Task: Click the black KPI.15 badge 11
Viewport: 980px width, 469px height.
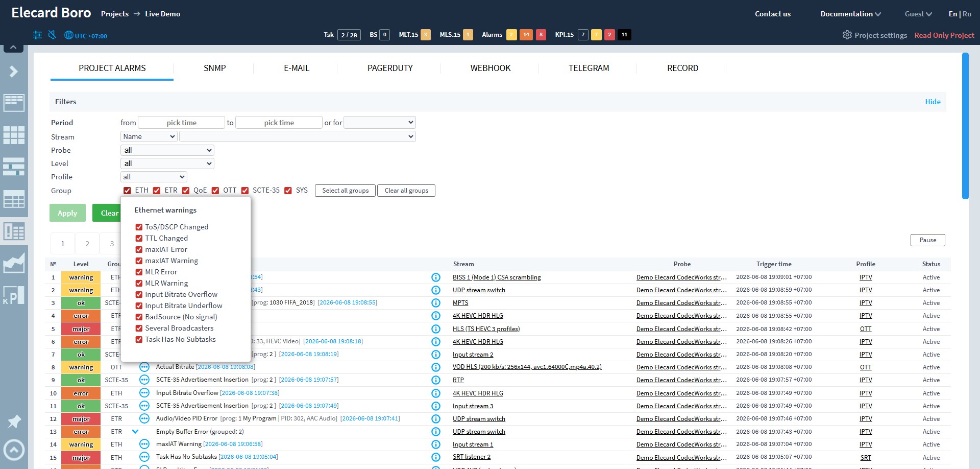Action: pyautogui.click(x=624, y=35)
